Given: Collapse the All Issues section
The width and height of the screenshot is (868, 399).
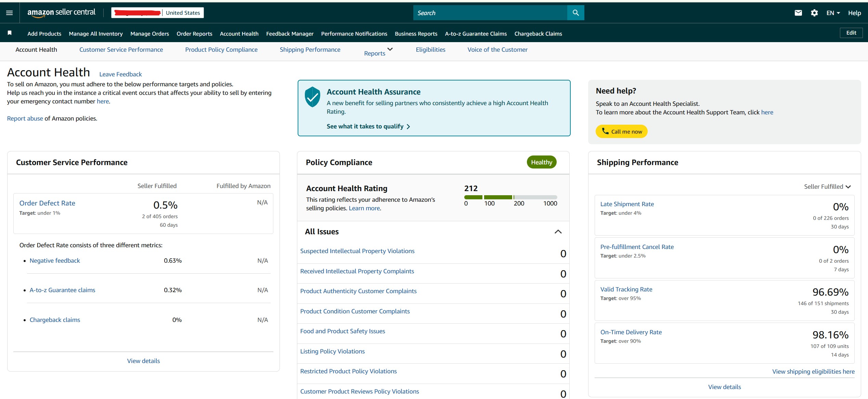Looking at the screenshot, I should point(558,232).
